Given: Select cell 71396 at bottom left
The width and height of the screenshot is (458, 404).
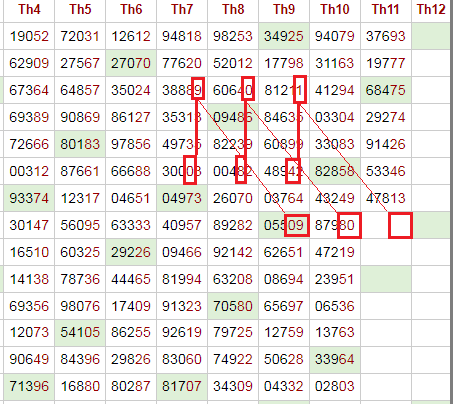Looking at the screenshot, I should pos(29,386).
